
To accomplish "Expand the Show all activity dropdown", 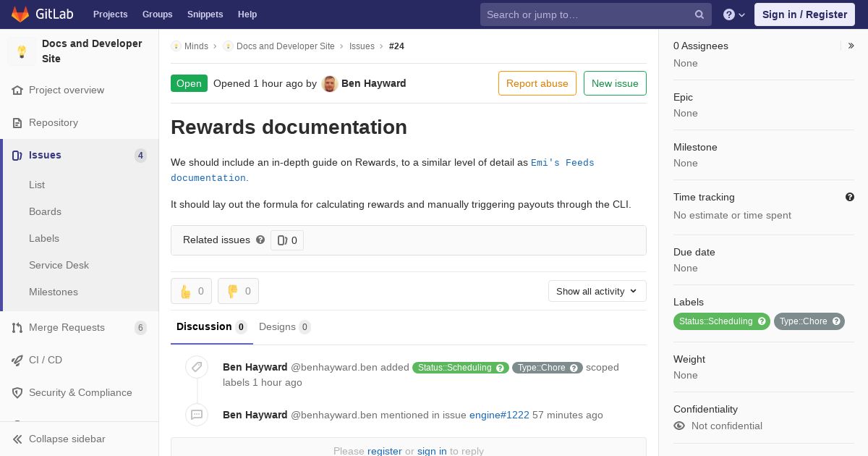I will click(x=597, y=291).
